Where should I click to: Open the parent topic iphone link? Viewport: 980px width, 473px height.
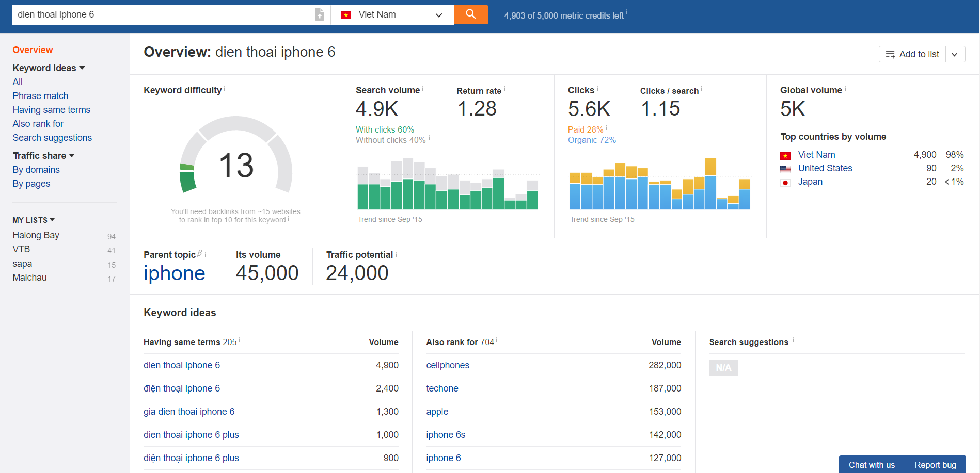[174, 273]
